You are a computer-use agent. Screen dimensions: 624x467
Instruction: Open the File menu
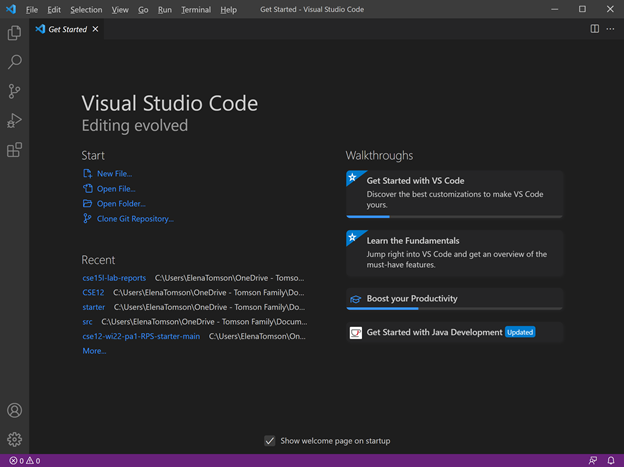coord(32,10)
